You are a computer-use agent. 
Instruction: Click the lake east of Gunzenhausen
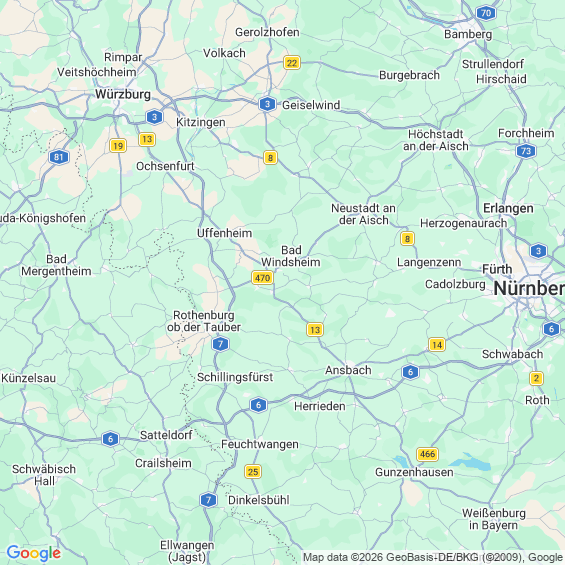coord(470,463)
